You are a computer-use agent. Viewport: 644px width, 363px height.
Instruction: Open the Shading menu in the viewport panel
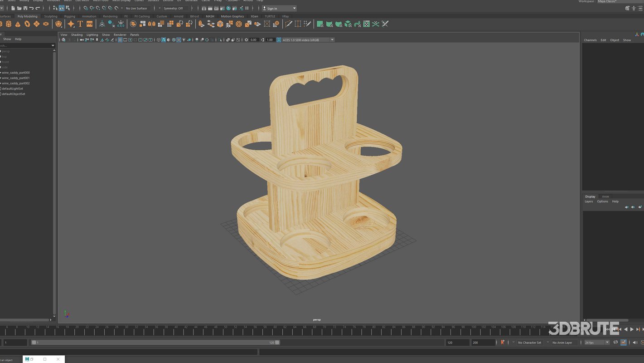tap(77, 34)
